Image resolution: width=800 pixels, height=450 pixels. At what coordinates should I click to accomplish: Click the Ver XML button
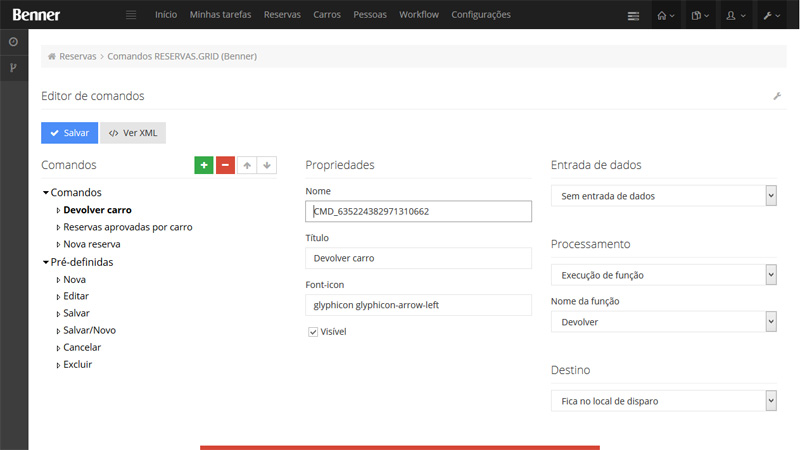pyautogui.click(x=133, y=133)
